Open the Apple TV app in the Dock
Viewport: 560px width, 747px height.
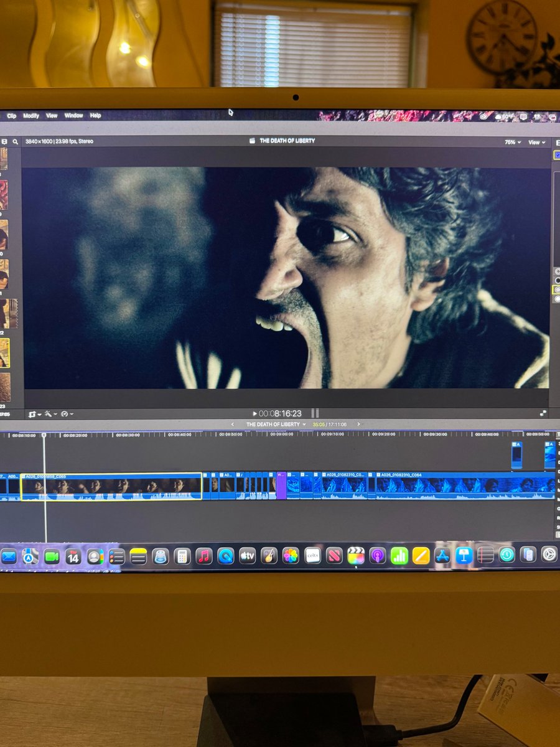pos(248,555)
